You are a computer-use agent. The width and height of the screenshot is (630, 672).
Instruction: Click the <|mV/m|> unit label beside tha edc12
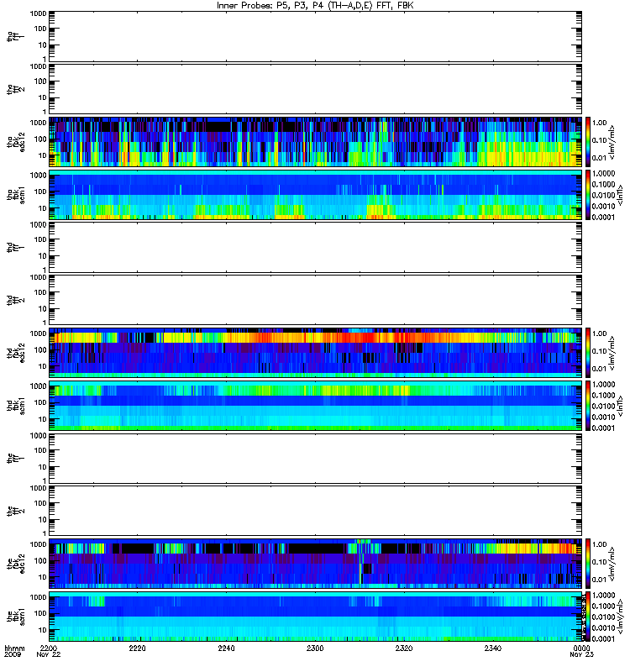[x=612, y=142]
